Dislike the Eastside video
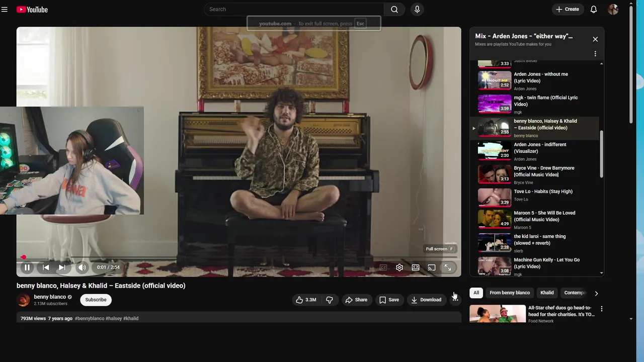644x362 pixels. [x=330, y=300]
